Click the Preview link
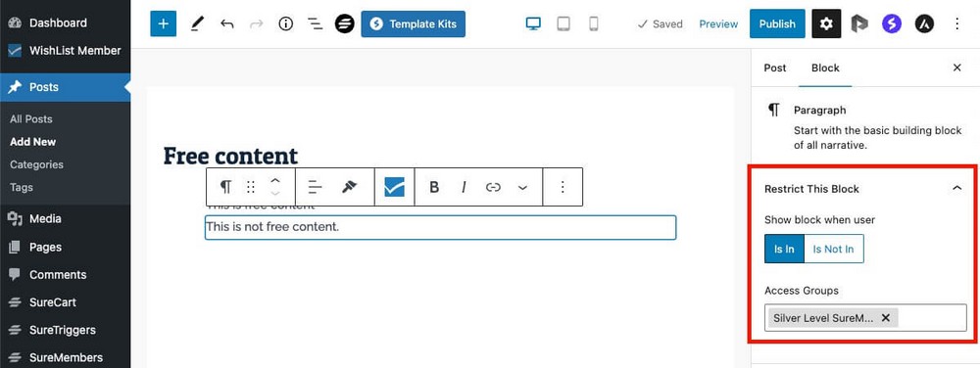Screen dimensions: 980x368 click(x=718, y=23)
